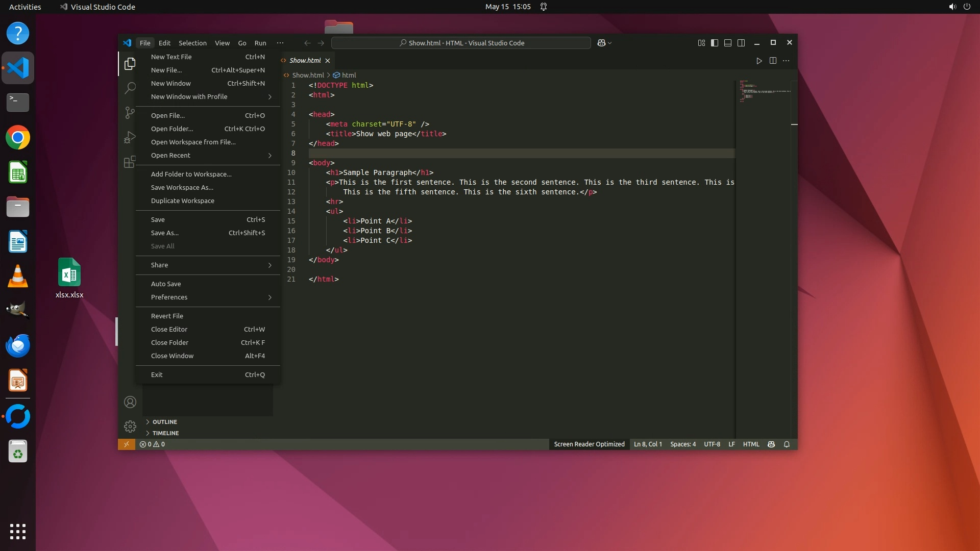Open the Explorer view icon
The width and height of the screenshot is (980, 551).
130,64
